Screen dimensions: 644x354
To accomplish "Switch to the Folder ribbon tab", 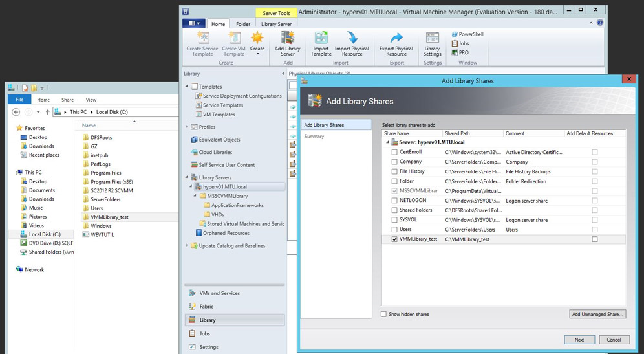I will coord(242,24).
